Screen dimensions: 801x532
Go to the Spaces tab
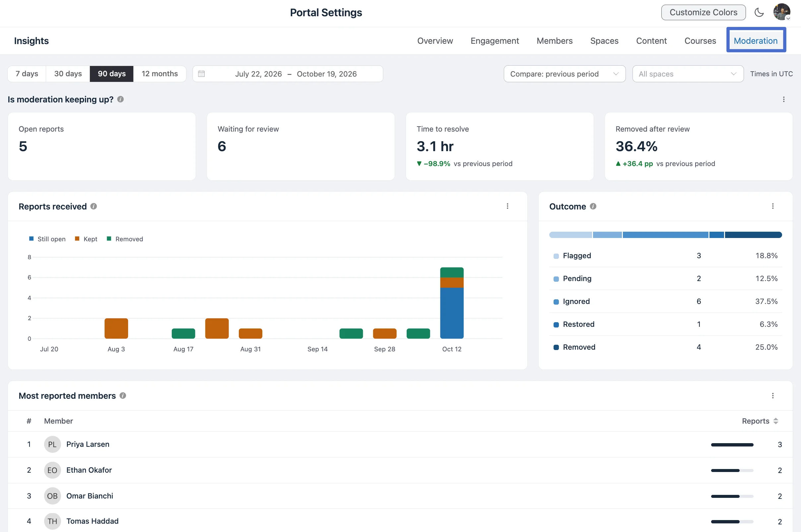point(604,41)
